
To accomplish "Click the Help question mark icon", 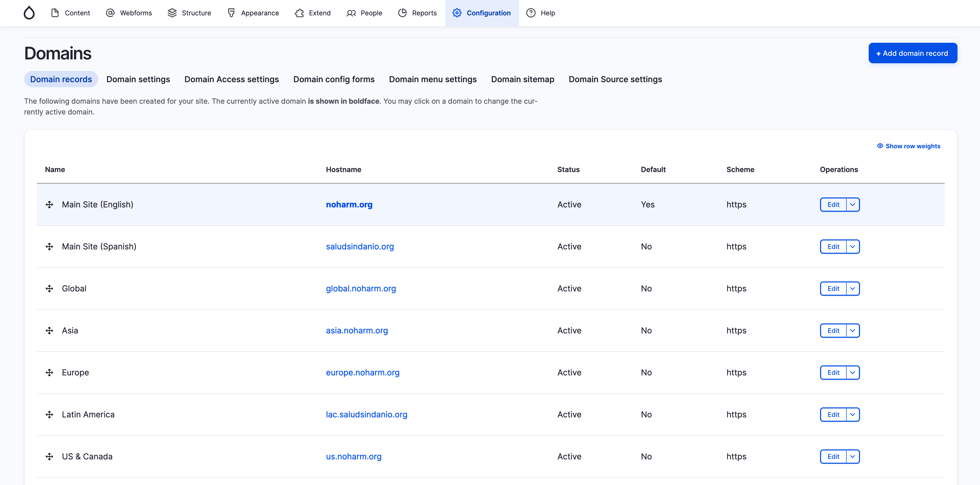I will [x=531, y=13].
